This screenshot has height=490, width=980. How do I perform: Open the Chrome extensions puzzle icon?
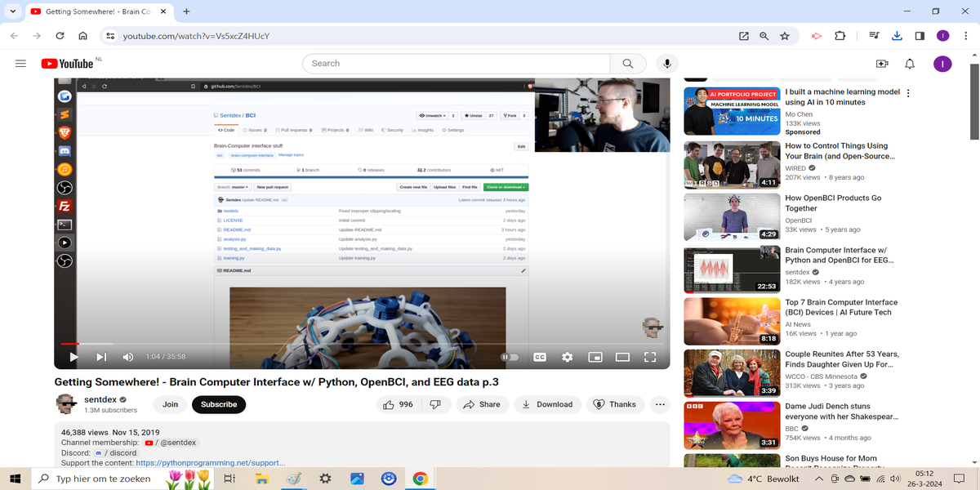point(840,36)
